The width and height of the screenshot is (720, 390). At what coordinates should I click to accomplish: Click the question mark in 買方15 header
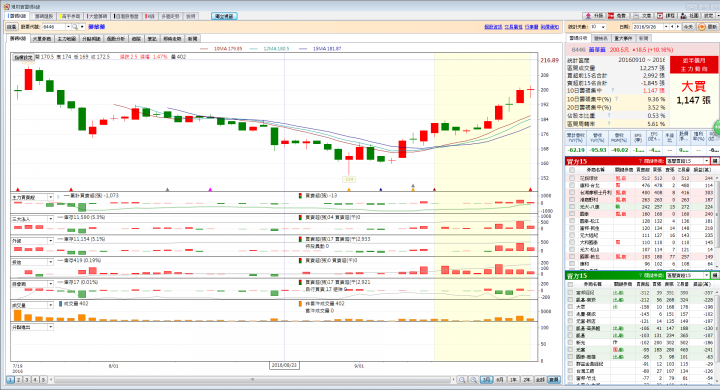coord(641,161)
